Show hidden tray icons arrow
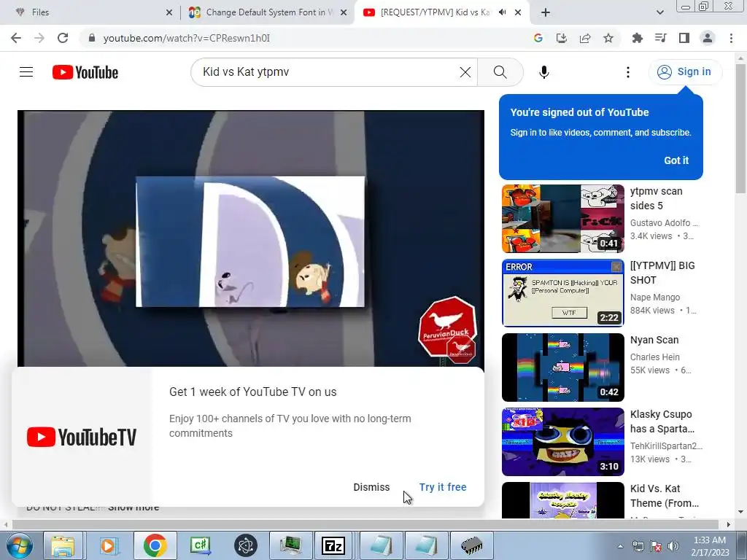Image resolution: width=747 pixels, height=560 pixels. [620, 546]
